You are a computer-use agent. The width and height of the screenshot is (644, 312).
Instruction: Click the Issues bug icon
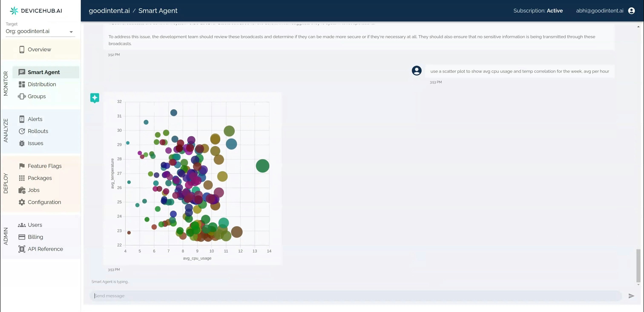coord(22,143)
